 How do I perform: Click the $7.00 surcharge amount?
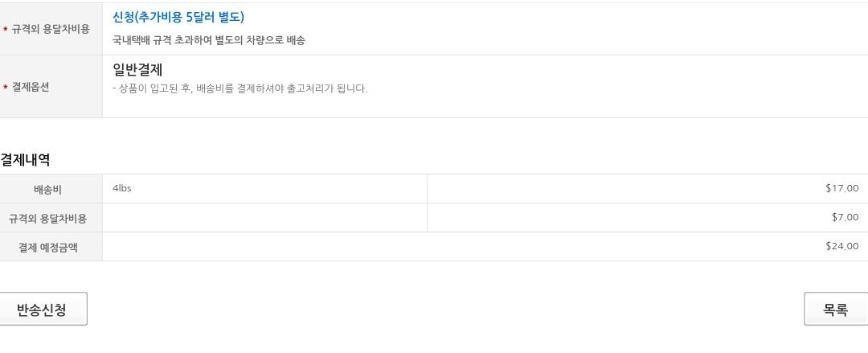tap(845, 217)
